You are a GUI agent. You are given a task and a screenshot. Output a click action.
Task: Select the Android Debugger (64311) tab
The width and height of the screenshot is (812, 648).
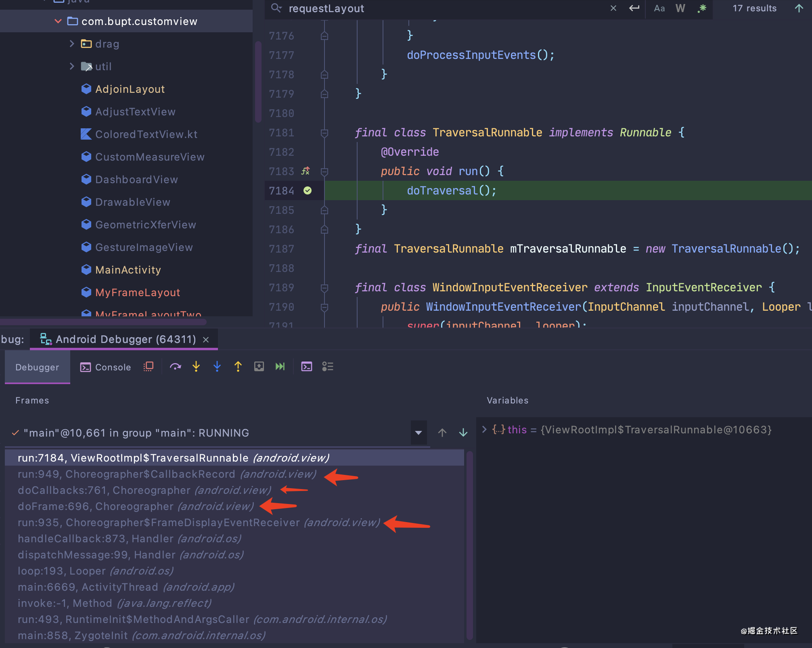click(125, 339)
